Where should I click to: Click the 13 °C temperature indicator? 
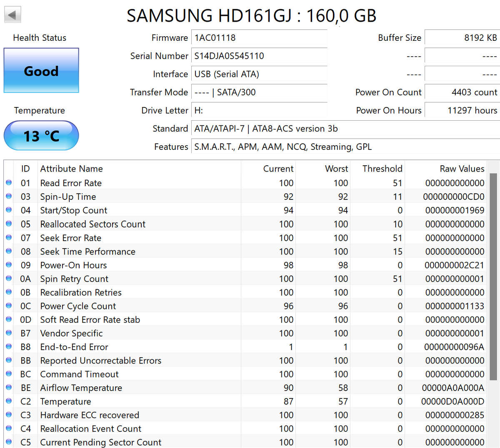(41, 136)
